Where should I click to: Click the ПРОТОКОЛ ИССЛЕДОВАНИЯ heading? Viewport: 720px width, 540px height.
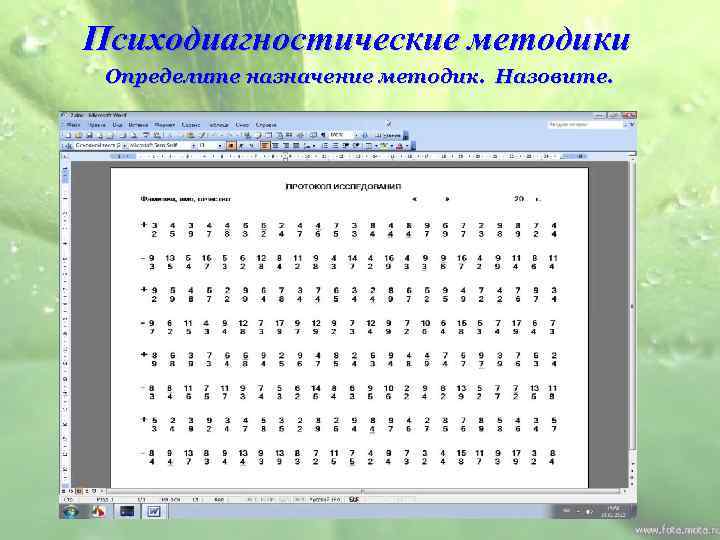pos(343,186)
